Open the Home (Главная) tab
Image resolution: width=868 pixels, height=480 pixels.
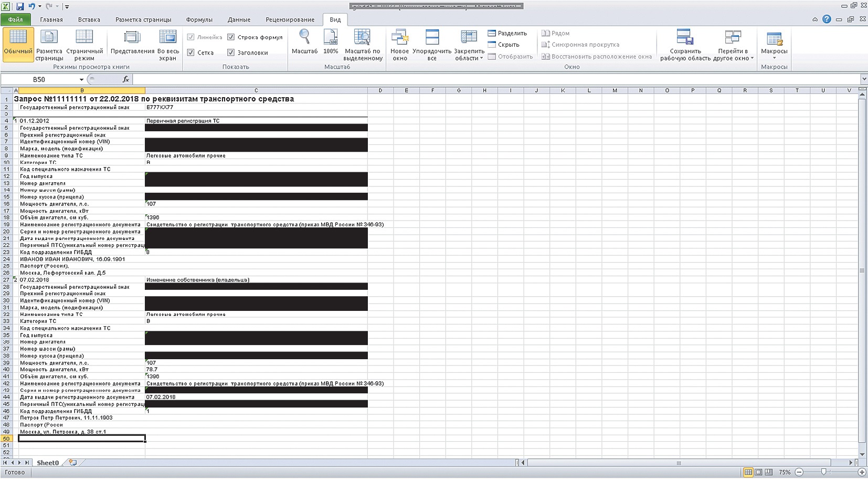(x=51, y=19)
